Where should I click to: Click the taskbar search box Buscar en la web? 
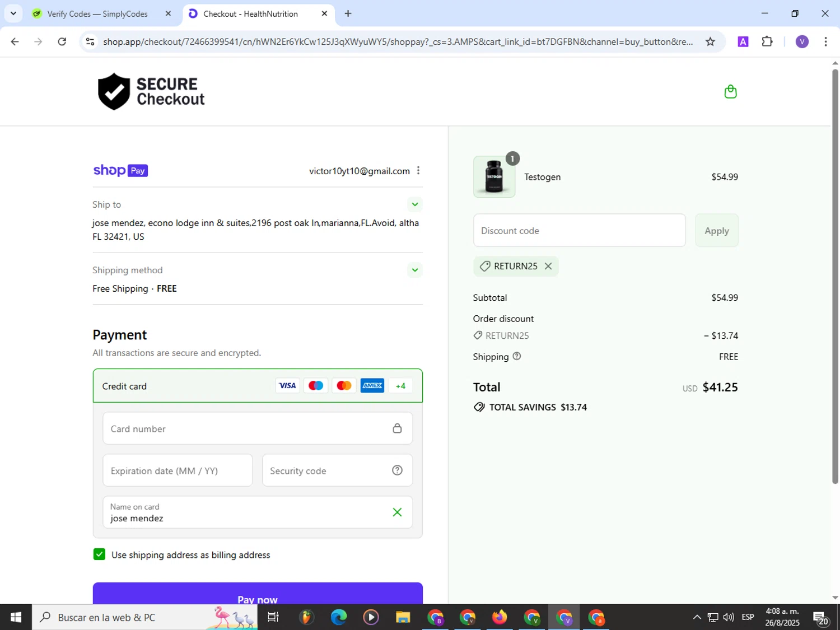pyautogui.click(x=144, y=617)
